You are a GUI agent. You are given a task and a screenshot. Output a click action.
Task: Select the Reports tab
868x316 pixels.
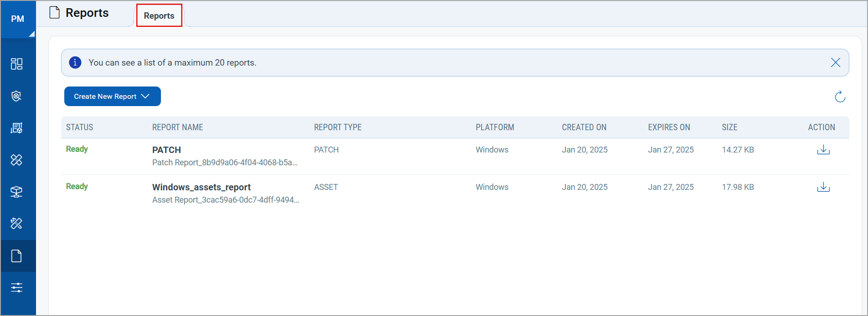pyautogui.click(x=159, y=15)
